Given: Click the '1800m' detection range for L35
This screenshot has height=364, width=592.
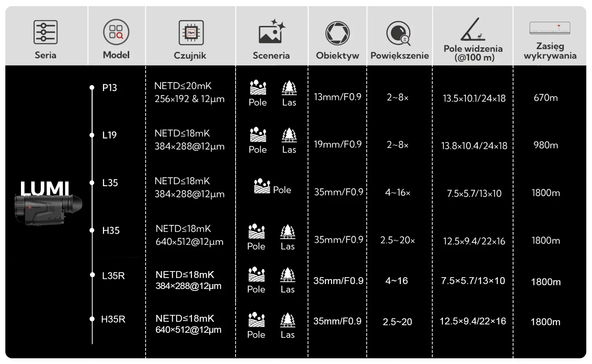Looking at the screenshot, I should click(546, 193).
